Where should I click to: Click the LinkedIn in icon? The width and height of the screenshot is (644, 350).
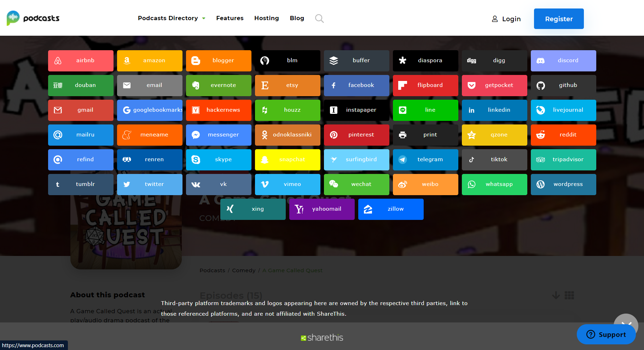coord(472,110)
